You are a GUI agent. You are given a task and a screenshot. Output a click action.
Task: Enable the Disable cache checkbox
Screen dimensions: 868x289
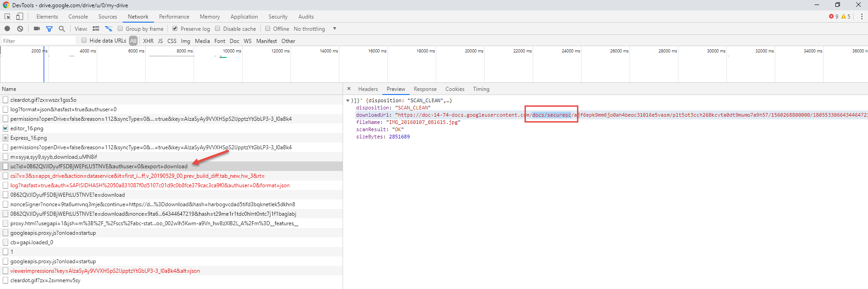pyautogui.click(x=218, y=28)
